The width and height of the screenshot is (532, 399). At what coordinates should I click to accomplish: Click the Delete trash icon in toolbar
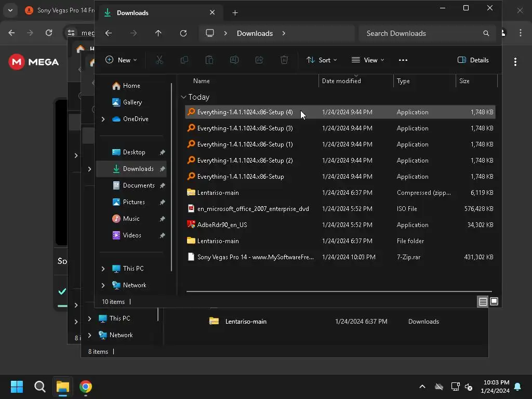click(284, 60)
